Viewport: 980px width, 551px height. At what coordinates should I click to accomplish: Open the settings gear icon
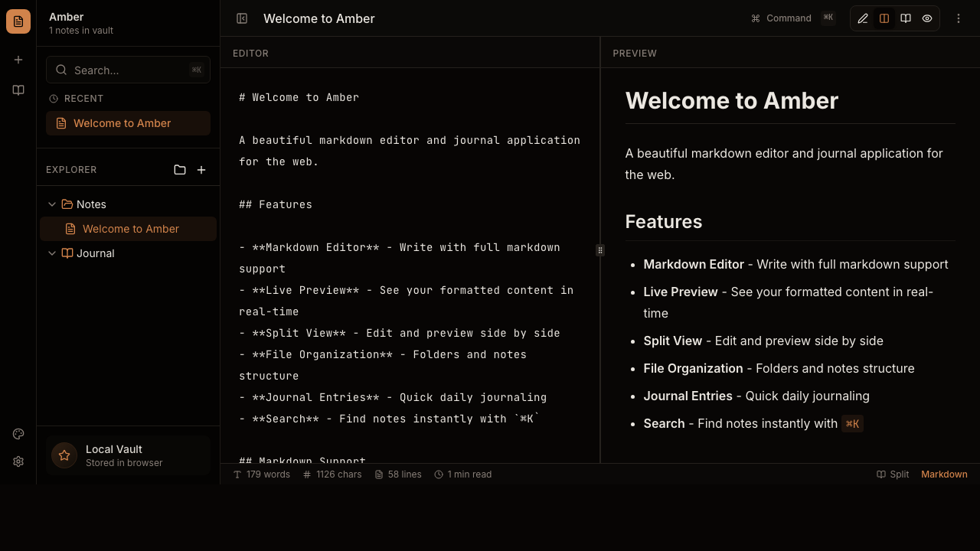pos(18,461)
